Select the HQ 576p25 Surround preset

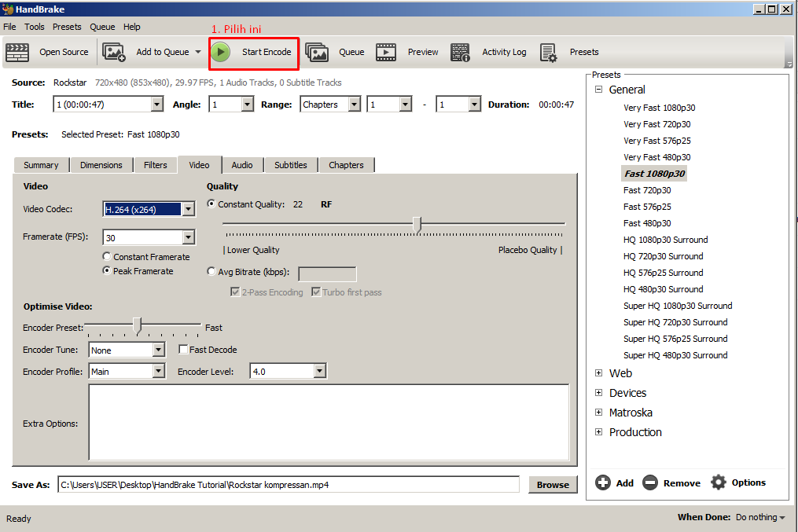tap(663, 273)
